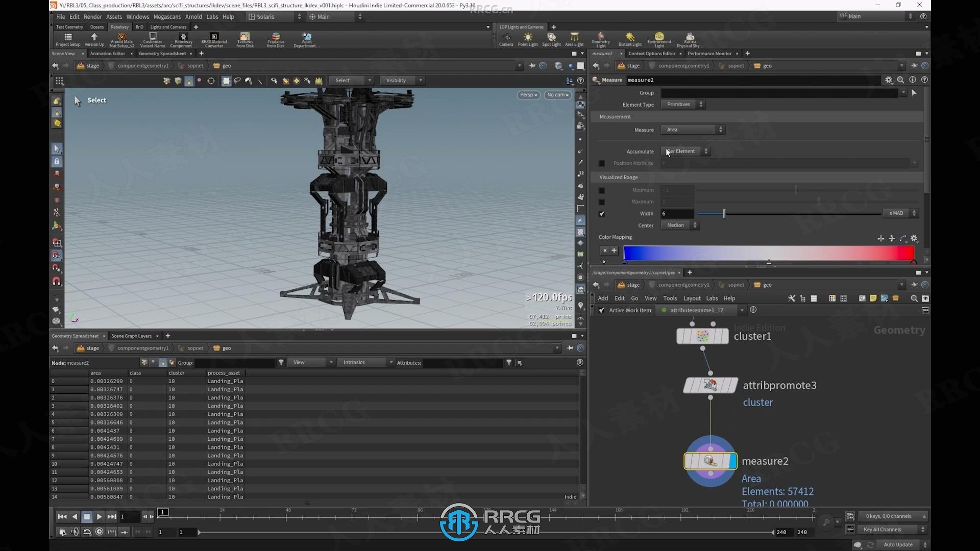Toggle the Position Attribute checkbox
Viewport: 980px width, 551px height.
[602, 163]
